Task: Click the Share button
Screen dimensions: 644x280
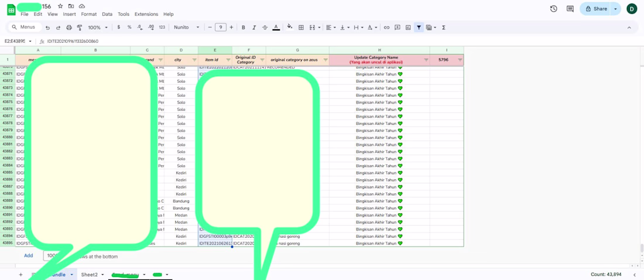Action: (596, 9)
